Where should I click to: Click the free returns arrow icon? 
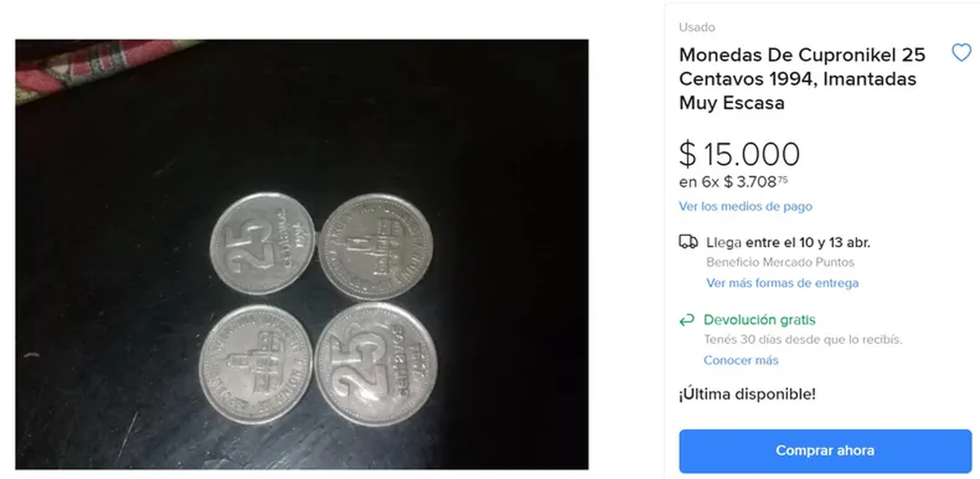click(x=686, y=320)
